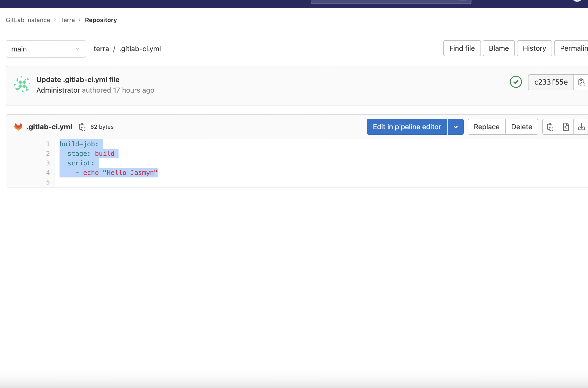Copy the commit SHA c233f55e
Screen dimensions: 588x388
(x=581, y=82)
